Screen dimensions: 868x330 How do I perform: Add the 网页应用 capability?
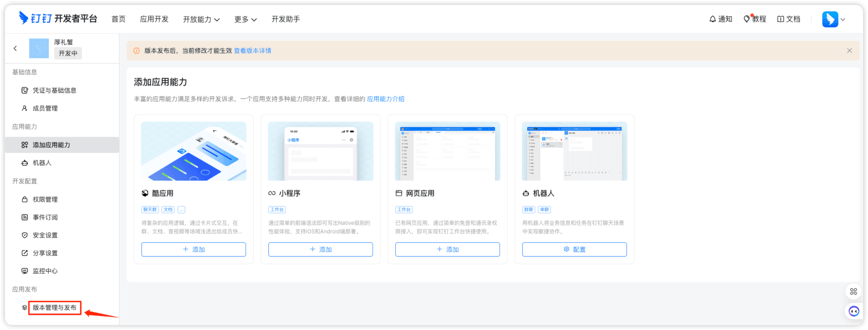448,250
